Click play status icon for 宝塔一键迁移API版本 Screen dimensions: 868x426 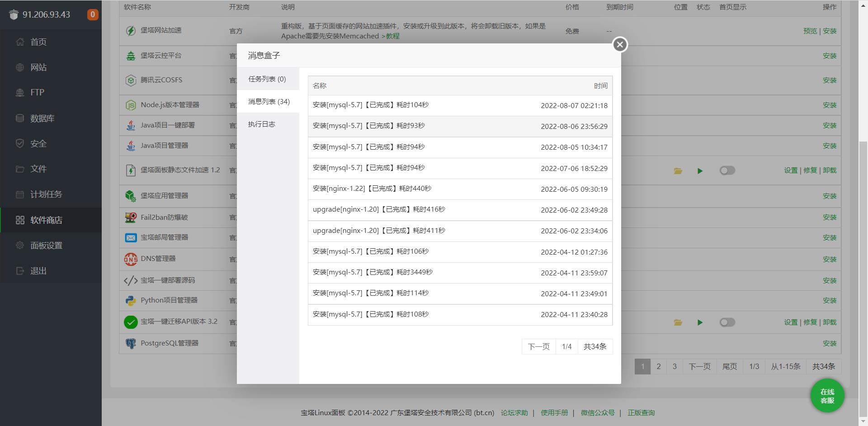click(x=700, y=322)
